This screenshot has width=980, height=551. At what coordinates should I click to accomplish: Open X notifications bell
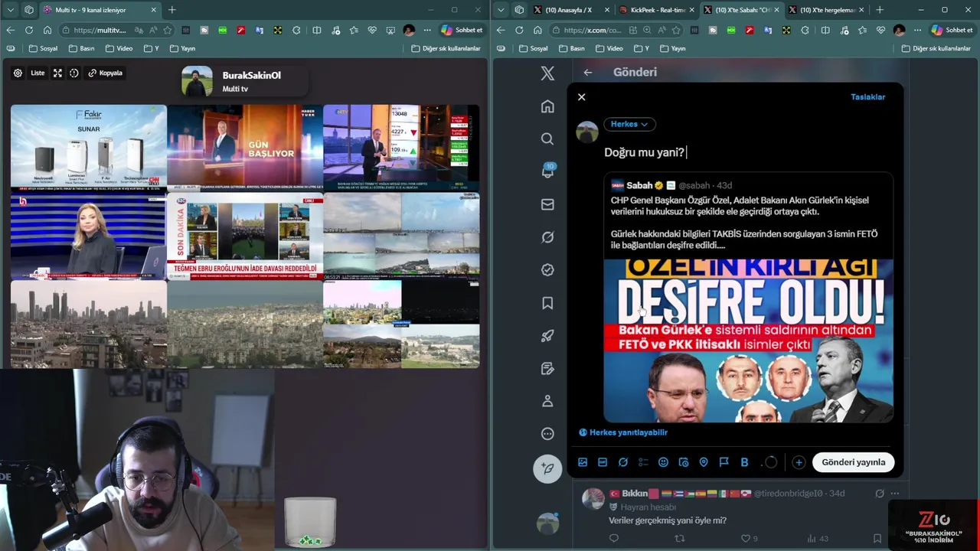pyautogui.click(x=547, y=171)
